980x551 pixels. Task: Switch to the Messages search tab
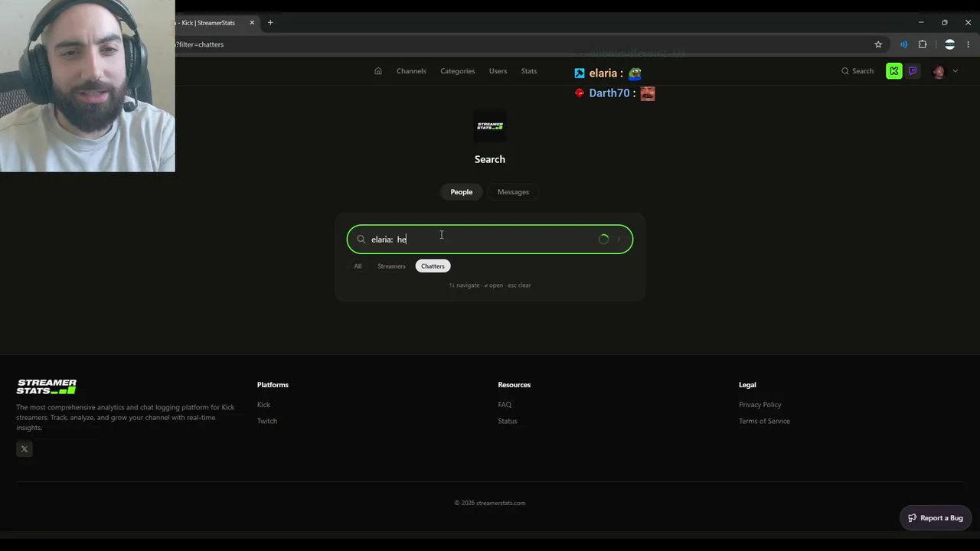pyautogui.click(x=513, y=192)
